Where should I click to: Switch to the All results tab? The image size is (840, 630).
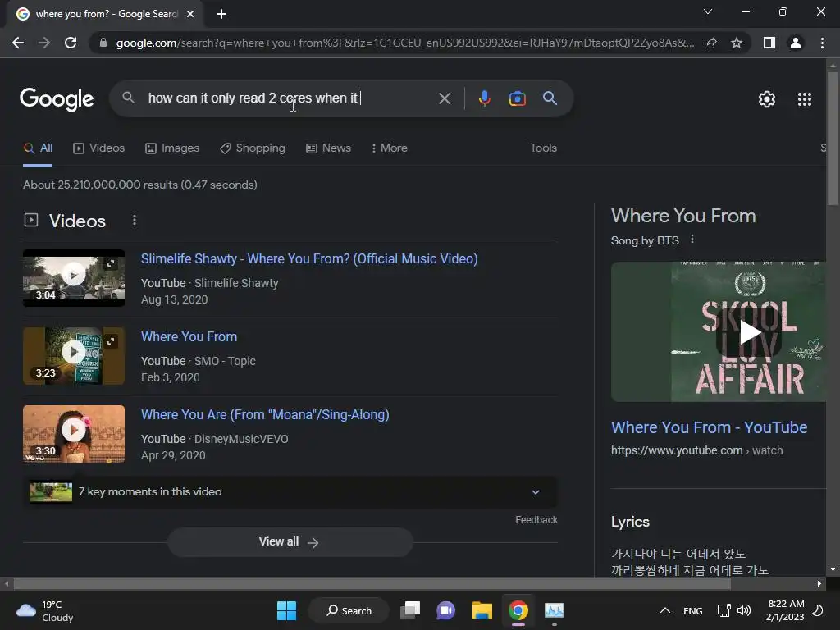click(x=38, y=148)
